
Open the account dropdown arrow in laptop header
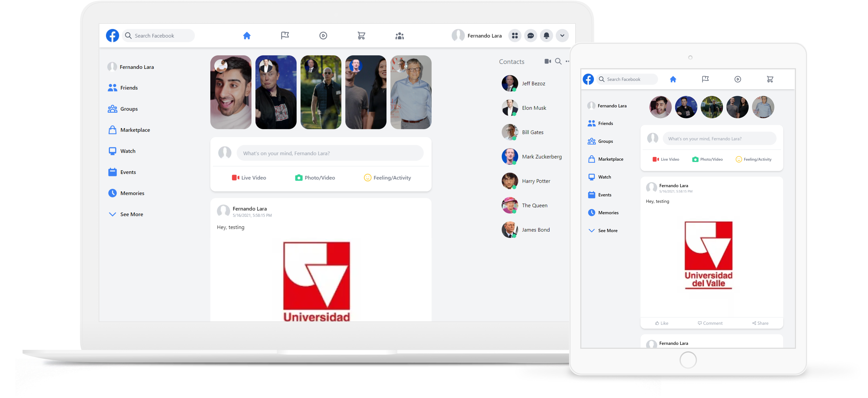pyautogui.click(x=562, y=35)
